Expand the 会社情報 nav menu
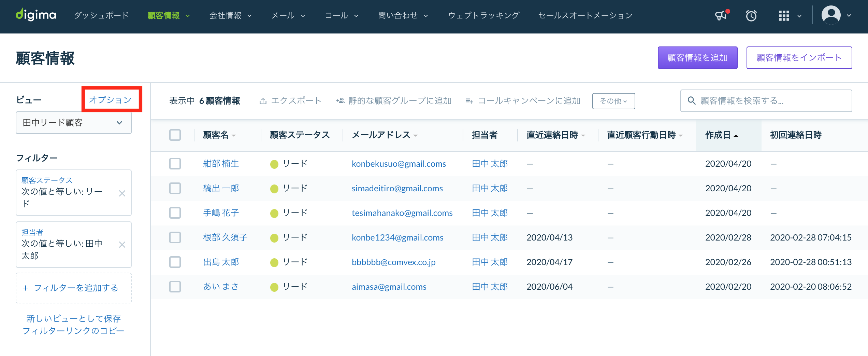 click(x=249, y=16)
